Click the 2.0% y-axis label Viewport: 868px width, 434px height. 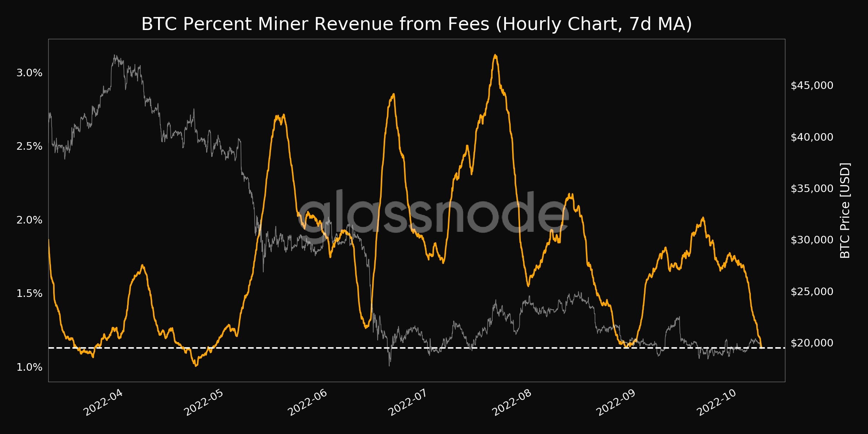coord(29,220)
